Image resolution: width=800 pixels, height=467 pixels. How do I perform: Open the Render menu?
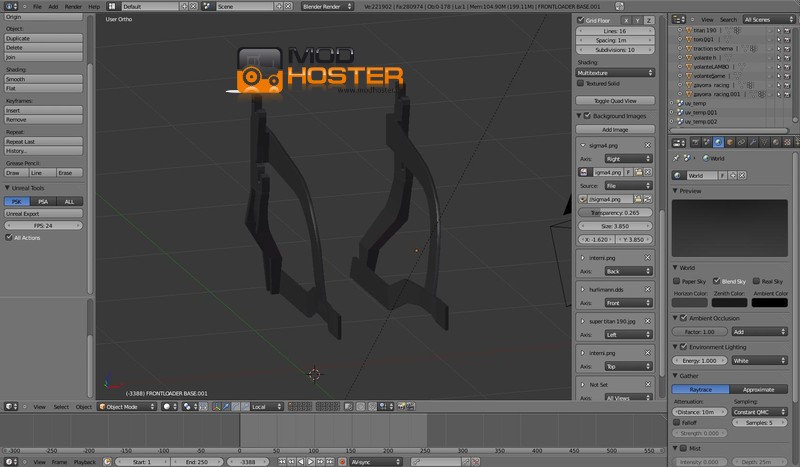(73, 7)
